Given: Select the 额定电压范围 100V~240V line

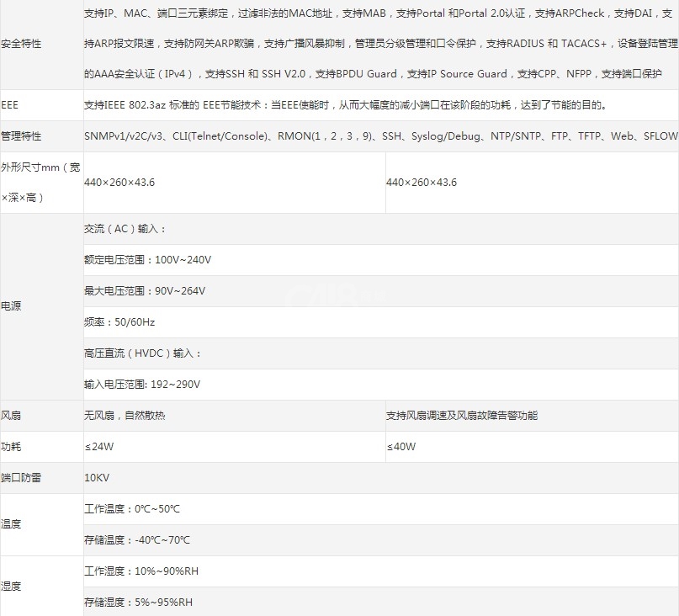Looking at the screenshot, I should (148, 260).
